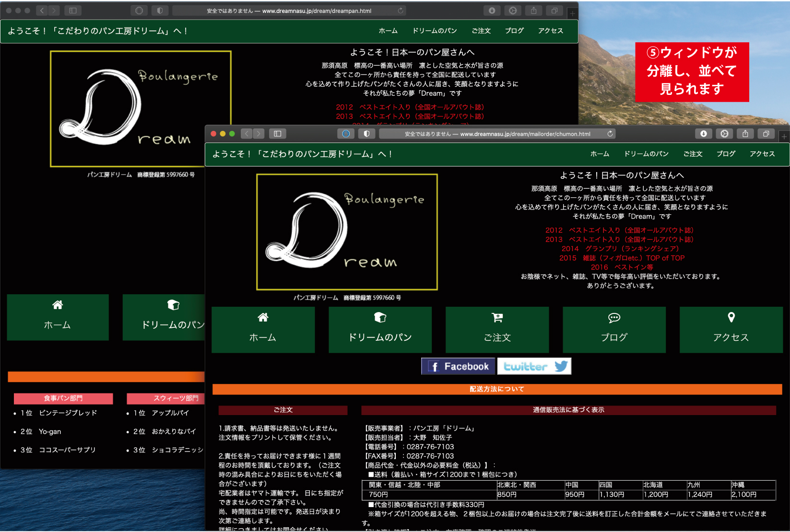Image resolution: width=790 pixels, height=532 pixels.
Task: Click 2位 おかえりなパイ in the rear window
Action: [165, 431]
